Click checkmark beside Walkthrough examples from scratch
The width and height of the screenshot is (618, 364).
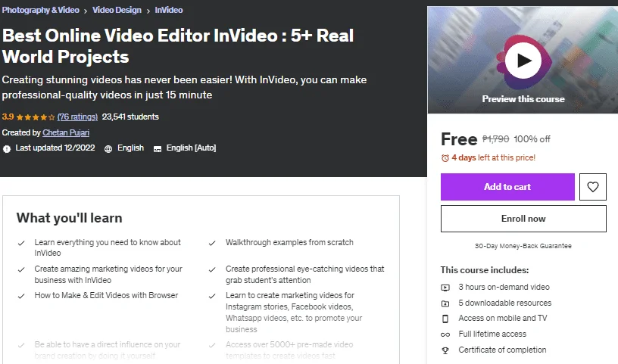[212, 243]
